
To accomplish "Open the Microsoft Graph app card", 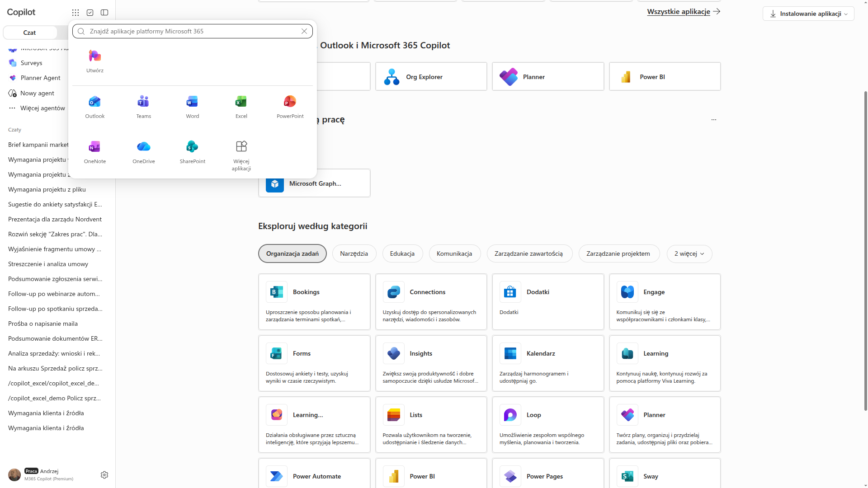I will (x=314, y=183).
